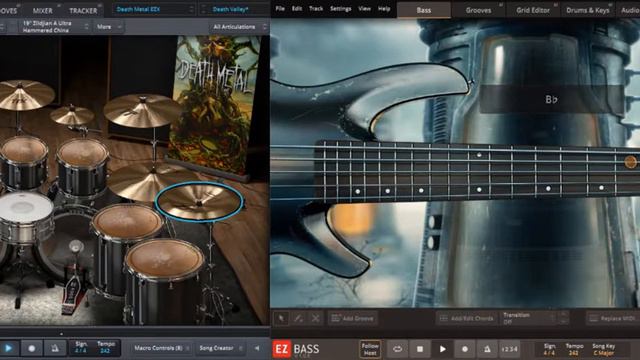The width and height of the screenshot is (640, 360).
Task: Open the Help menu in EZbass
Action: [x=384, y=9]
